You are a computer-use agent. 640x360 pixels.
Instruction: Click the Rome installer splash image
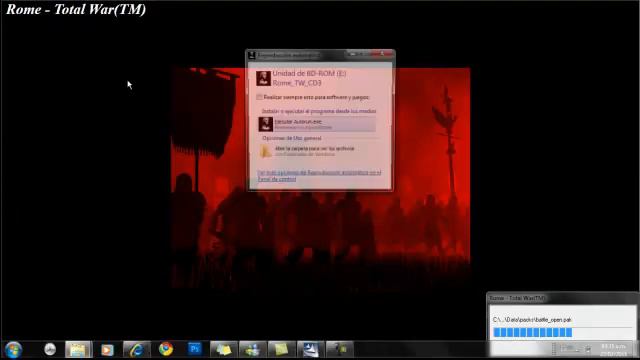[321, 178]
